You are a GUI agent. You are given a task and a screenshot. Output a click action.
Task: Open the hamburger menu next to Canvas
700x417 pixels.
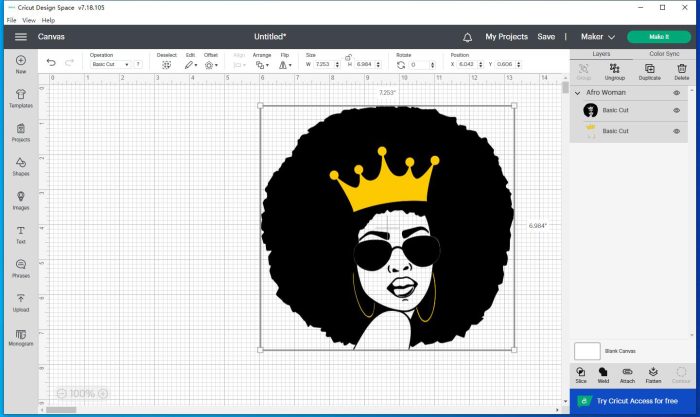[x=21, y=37]
